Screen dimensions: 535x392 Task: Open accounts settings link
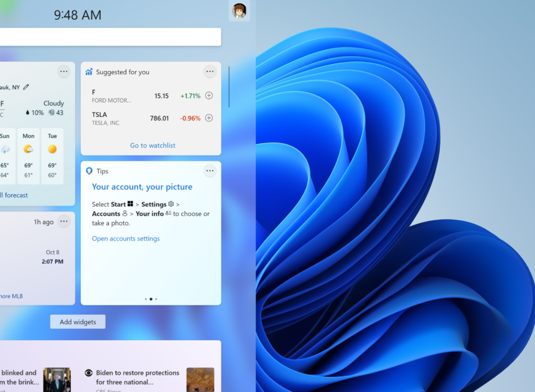click(126, 238)
